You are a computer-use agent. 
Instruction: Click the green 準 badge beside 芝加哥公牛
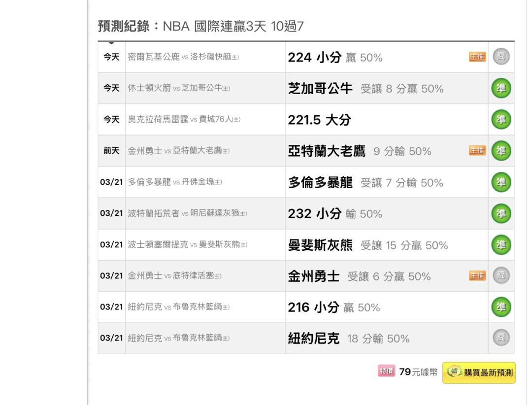(x=501, y=89)
